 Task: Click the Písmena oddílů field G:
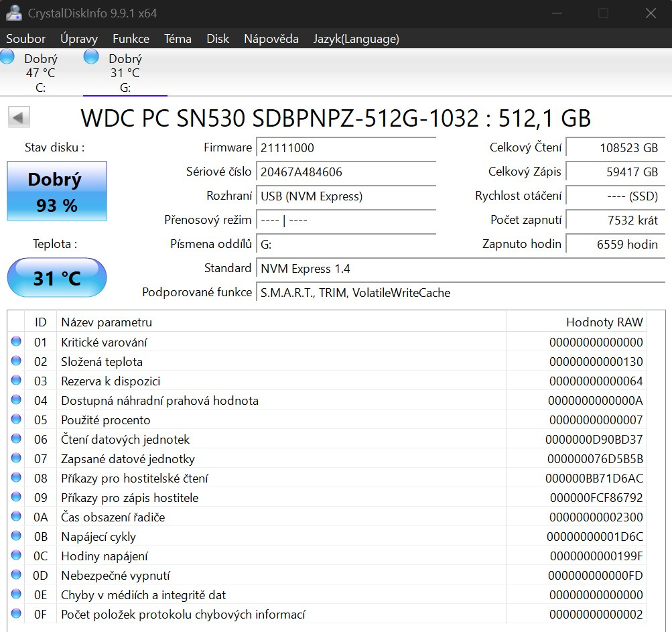tap(346, 244)
